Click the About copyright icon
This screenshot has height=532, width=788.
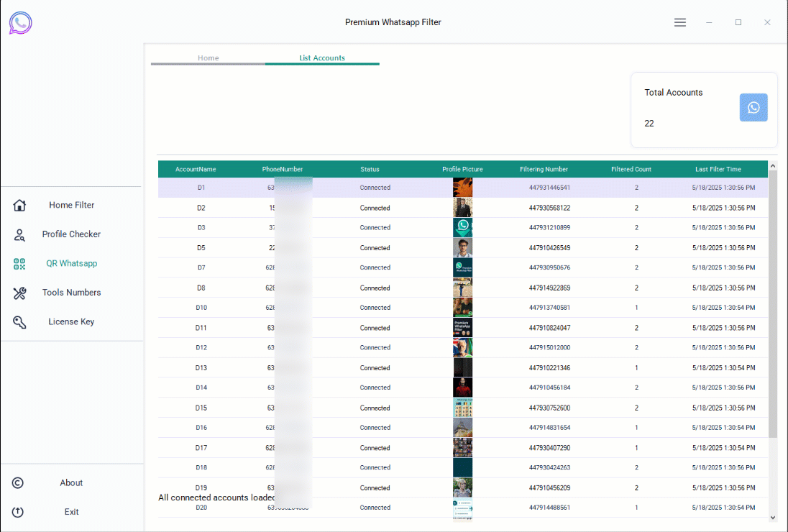17,483
